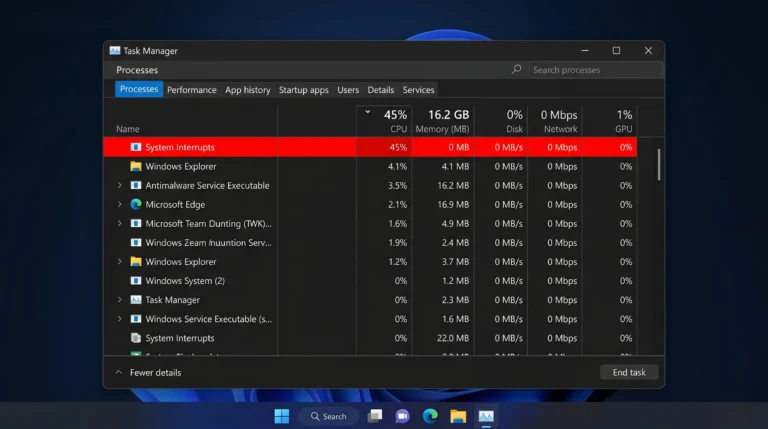This screenshot has height=429, width=768.
Task: Switch to the Details tab
Action: (381, 90)
